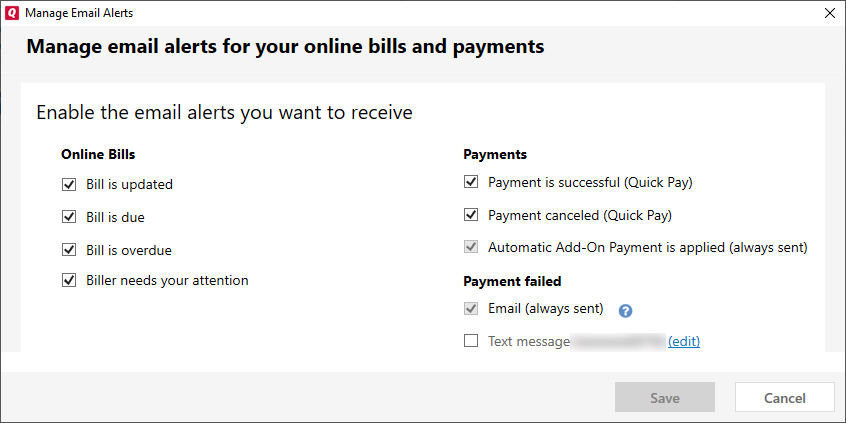The image size is (846, 423).
Task: Select the Payments section heading
Action: coord(495,154)
